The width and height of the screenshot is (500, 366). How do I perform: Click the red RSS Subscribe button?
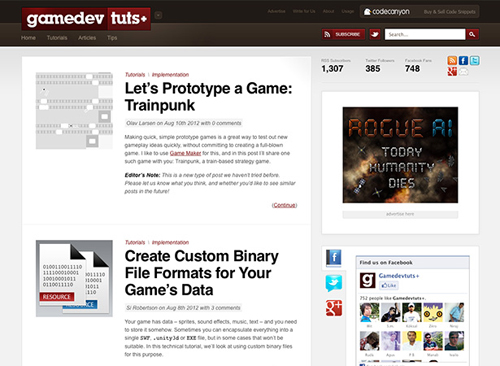click(343, 34)
